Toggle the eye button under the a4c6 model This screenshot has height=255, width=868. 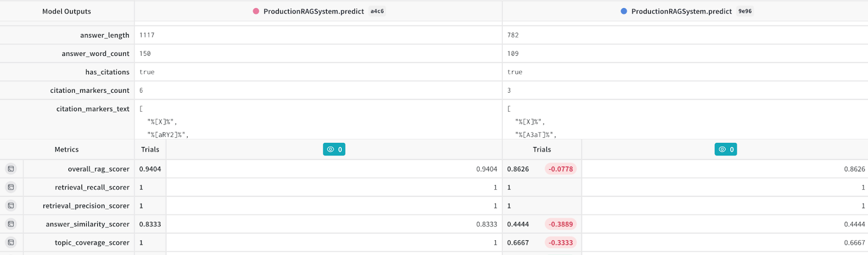[x=334, y=149]
